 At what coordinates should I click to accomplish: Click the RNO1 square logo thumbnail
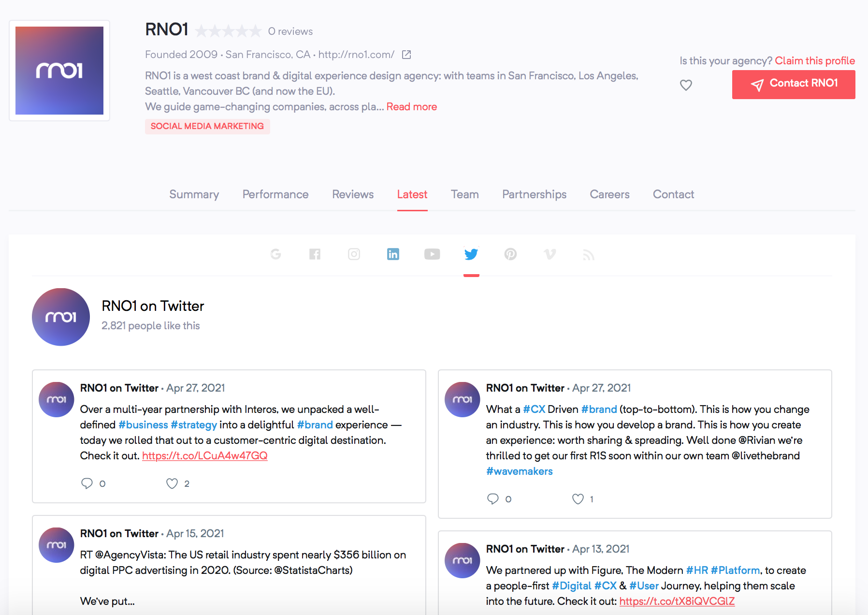click(59, 71)
